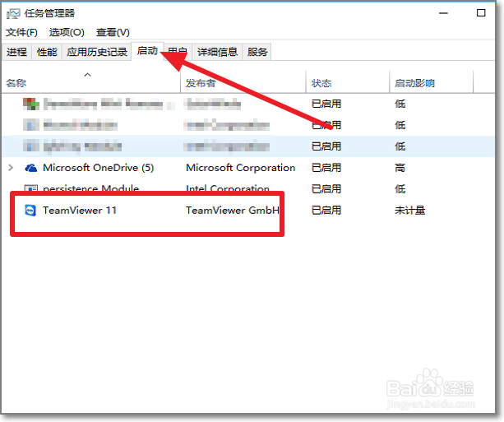Click the 高 startup impact value

[x=400, y=168]
